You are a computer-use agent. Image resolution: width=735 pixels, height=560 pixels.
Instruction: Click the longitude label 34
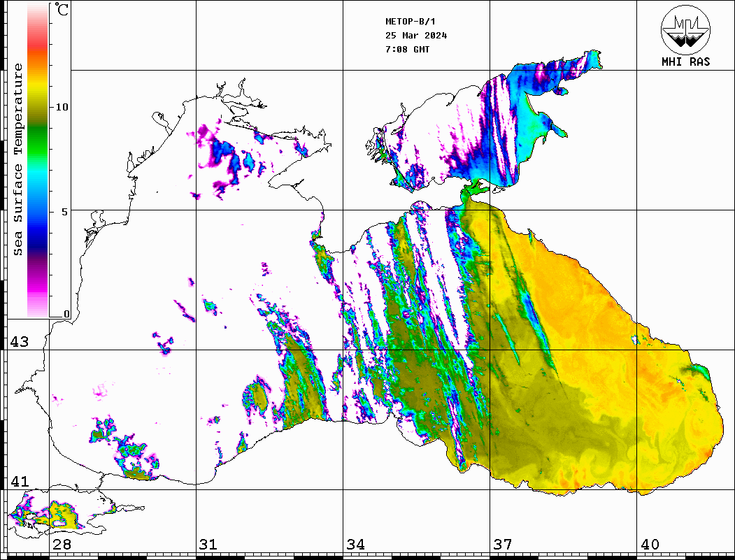pos(355,544)
